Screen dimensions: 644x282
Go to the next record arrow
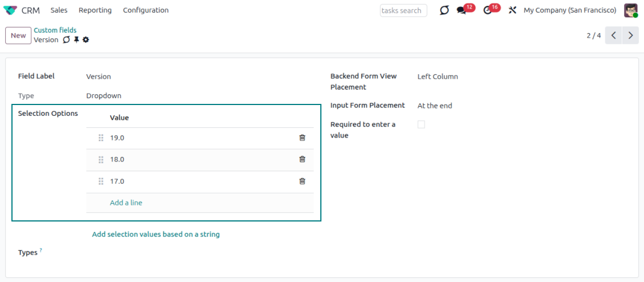[x=630, y=35]
